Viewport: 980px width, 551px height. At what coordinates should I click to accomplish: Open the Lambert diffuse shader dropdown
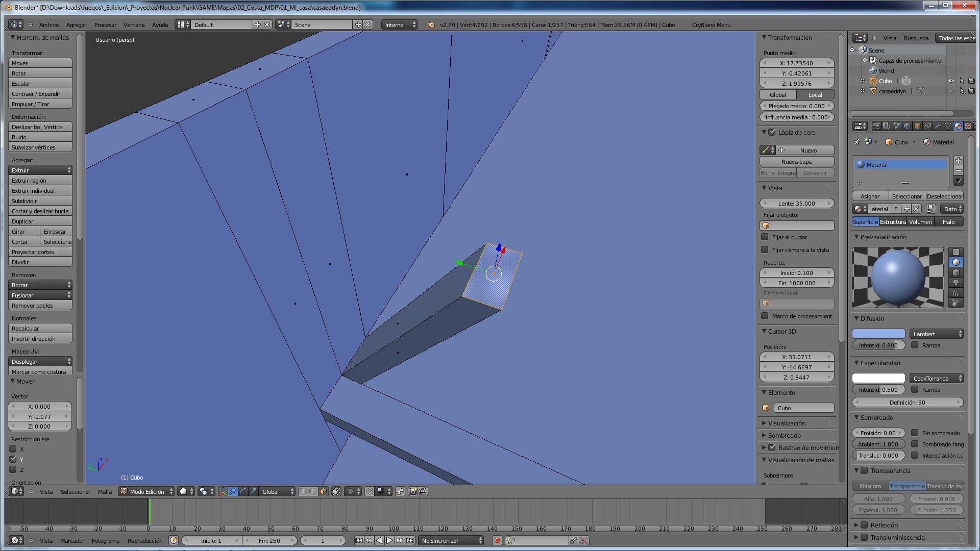pyautogui.click(x=936, y=334)
